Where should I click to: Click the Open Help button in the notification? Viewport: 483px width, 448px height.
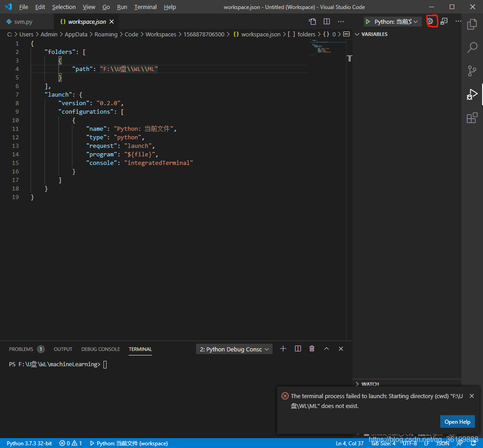tap(457, 421)
